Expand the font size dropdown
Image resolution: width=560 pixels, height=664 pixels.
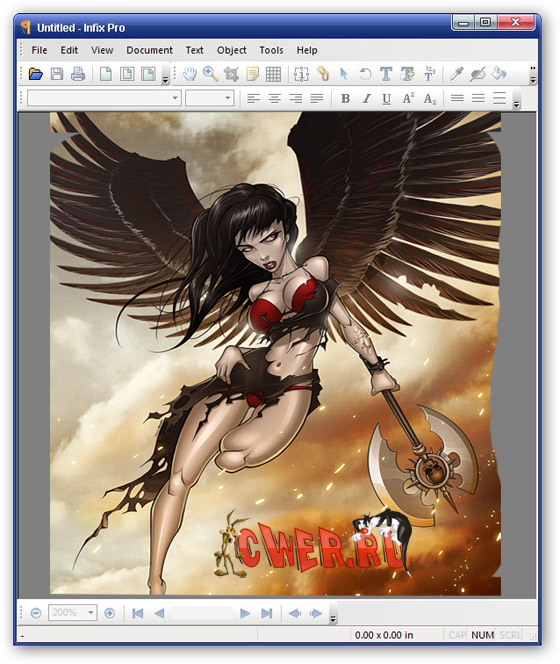[228, 98]
